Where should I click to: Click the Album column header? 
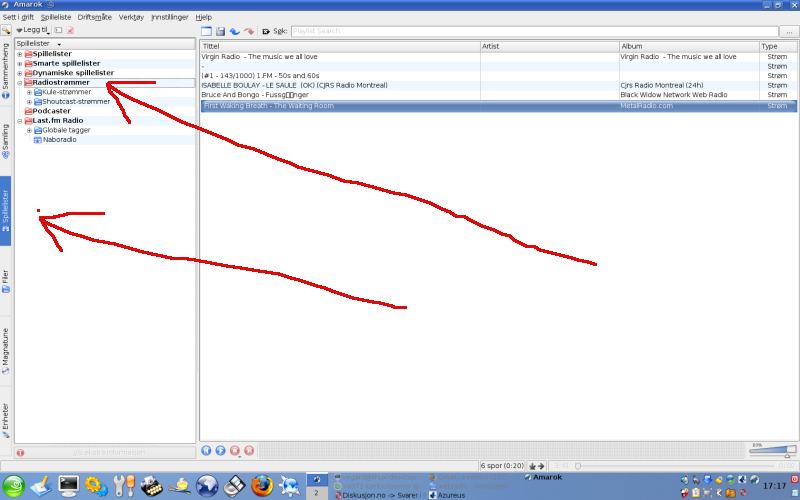click(x=689, y=46)
